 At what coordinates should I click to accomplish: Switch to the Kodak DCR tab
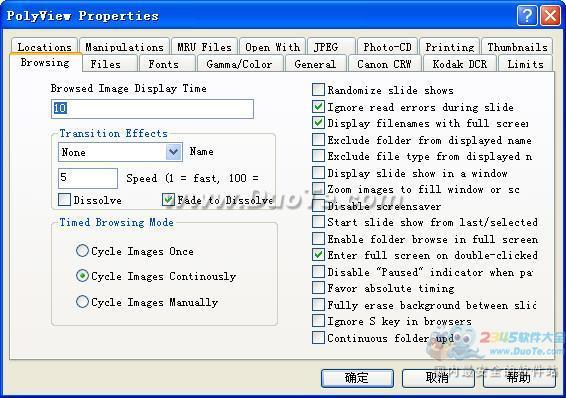point(460,64)
